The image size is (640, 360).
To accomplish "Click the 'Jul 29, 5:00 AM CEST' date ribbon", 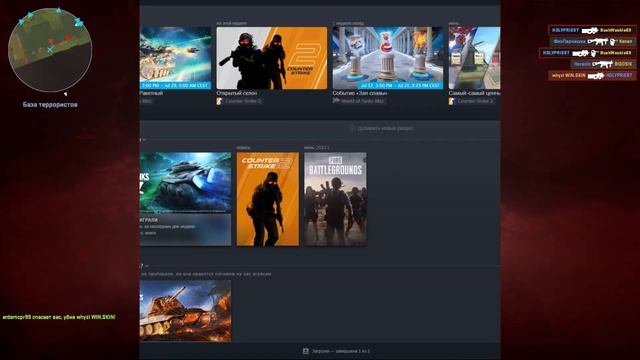I will point(176,86).
